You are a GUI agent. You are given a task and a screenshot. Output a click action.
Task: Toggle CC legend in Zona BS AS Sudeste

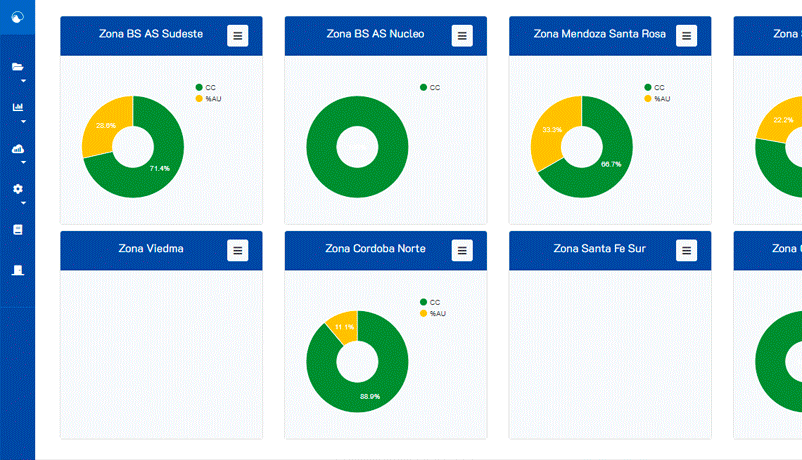pos(206,87)
